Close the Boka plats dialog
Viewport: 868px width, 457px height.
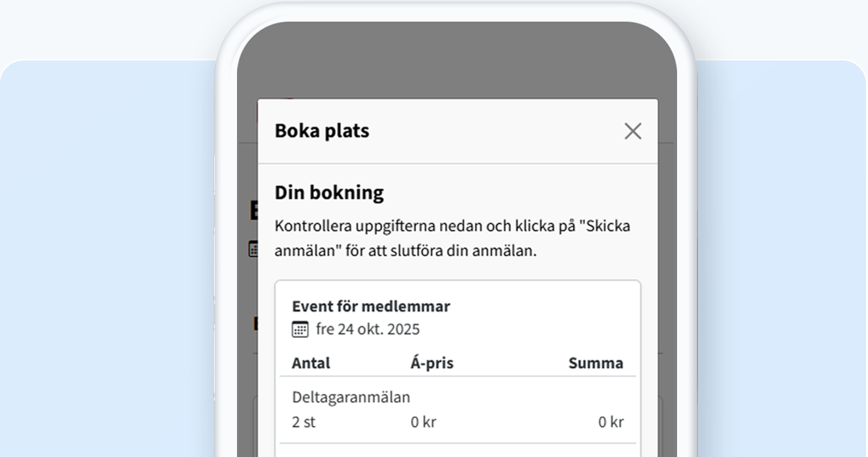pos(633,131)
